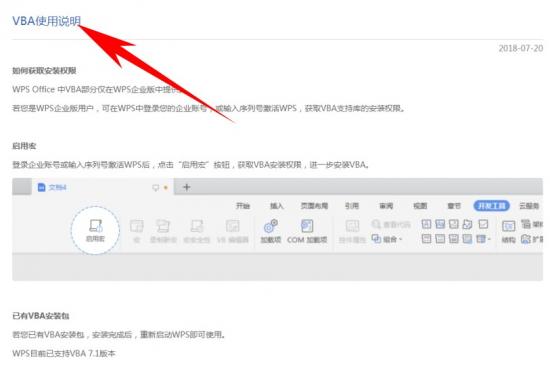Click the 录制新宏 record macro icon
This screenshot has width=550, height=372.
163,231
